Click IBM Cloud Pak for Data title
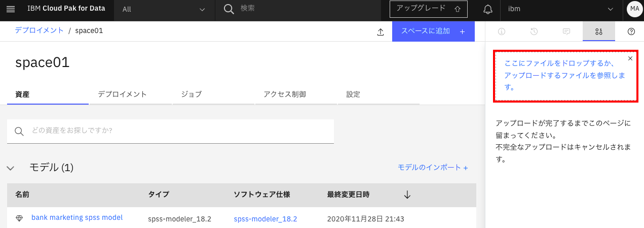Viewport: 644px width, 228px height. 67,9
